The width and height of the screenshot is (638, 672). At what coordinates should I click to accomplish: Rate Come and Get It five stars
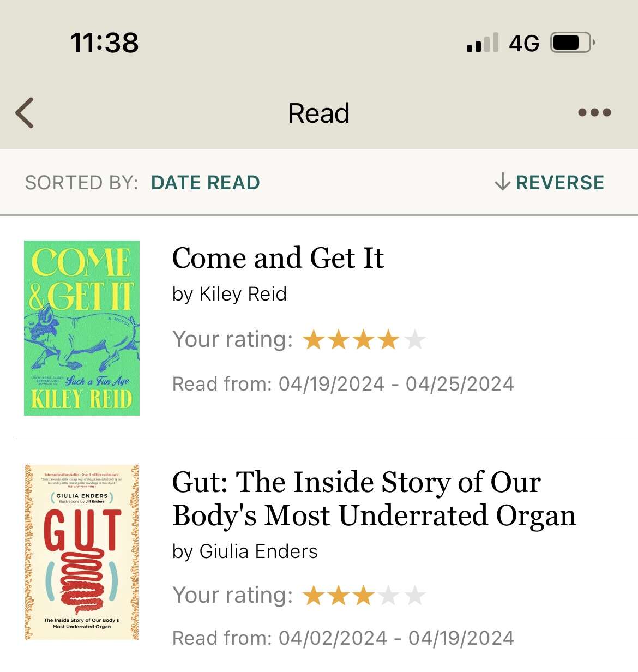415,339
